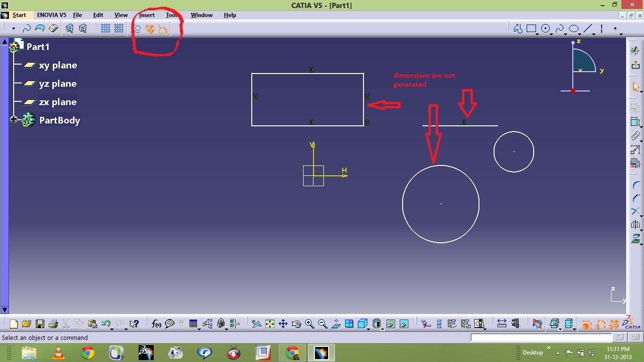Image resolution: width=644 pixels, height=362 pixels.
Task: Open the Start menu
Action: [x=19, y=15]
